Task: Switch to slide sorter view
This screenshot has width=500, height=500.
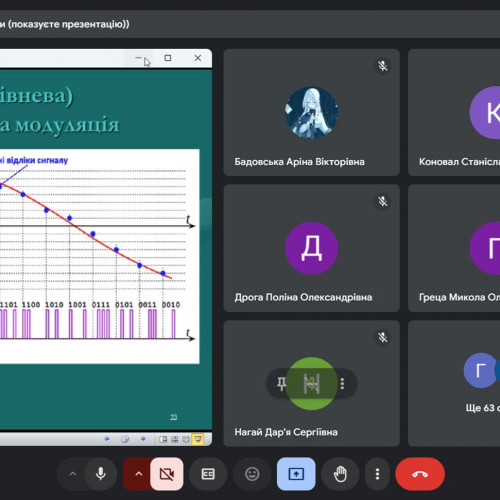Action: click(175, 439)
